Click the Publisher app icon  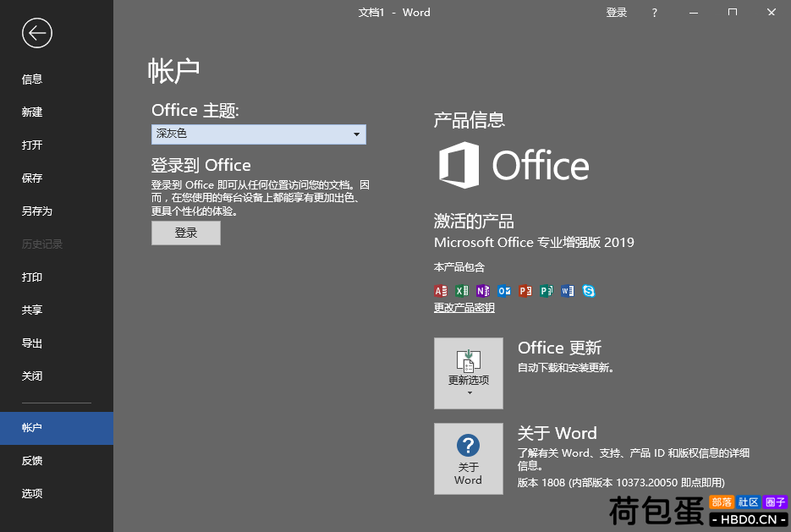pos(547,291)
